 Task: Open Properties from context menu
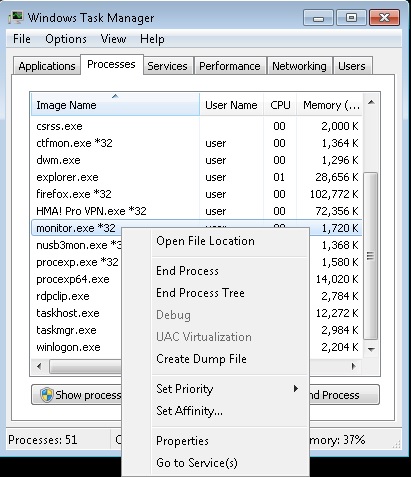pos(215,441)
